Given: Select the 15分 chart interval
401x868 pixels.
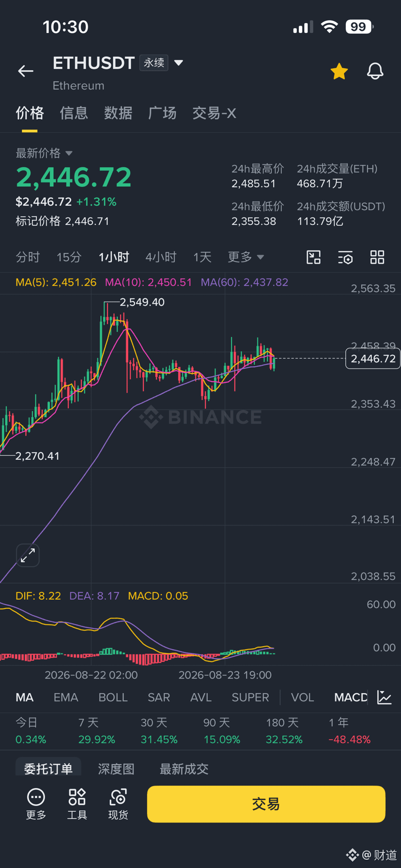Looking at the screenshot, I should pyautogui.click(x=69, y=257).
